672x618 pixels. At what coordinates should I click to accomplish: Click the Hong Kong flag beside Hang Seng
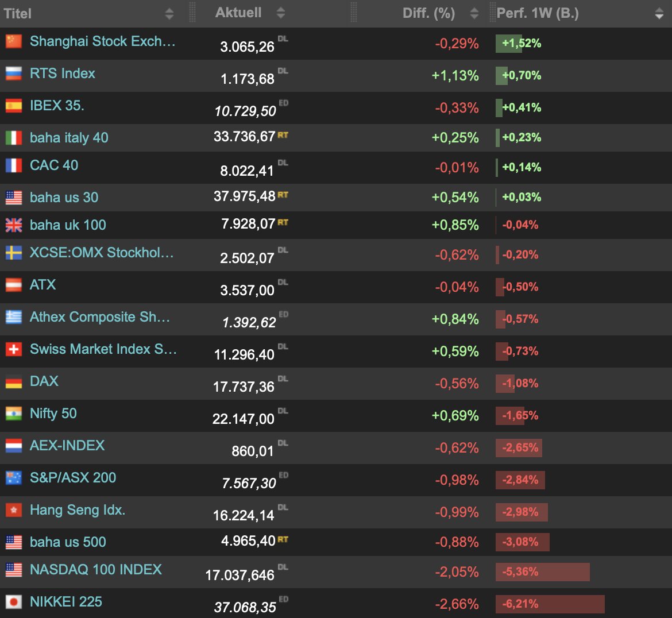pos(14,510)
